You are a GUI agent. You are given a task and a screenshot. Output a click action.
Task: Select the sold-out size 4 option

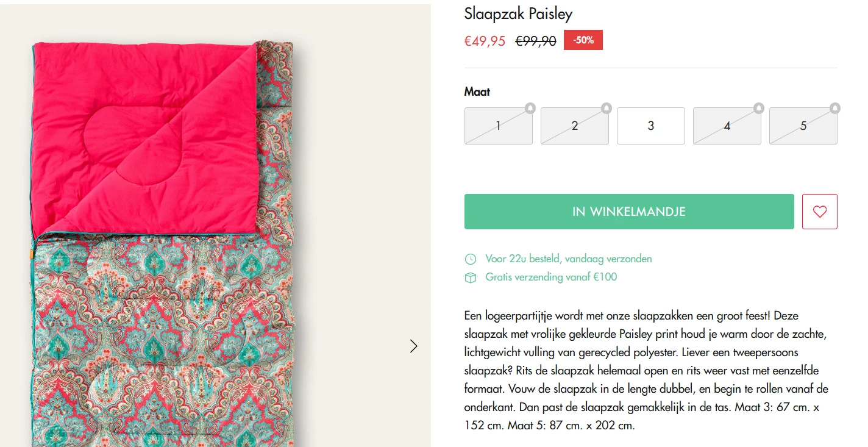coord(727,126)
